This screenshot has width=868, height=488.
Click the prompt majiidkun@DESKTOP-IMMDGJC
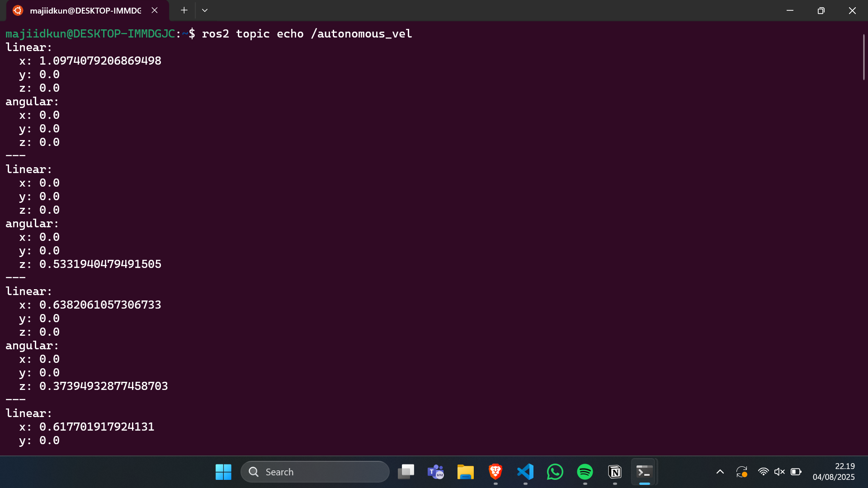click(x=90, y=34)
